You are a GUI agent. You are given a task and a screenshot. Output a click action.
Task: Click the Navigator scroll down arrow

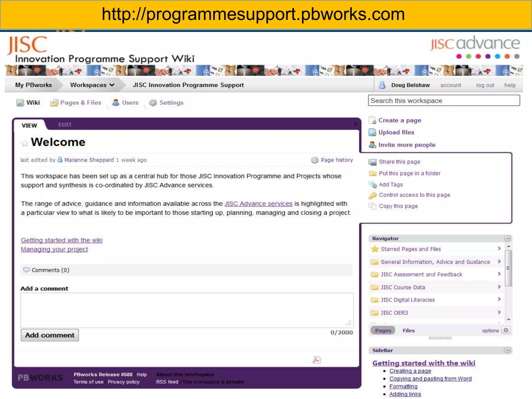pos(509,320)
